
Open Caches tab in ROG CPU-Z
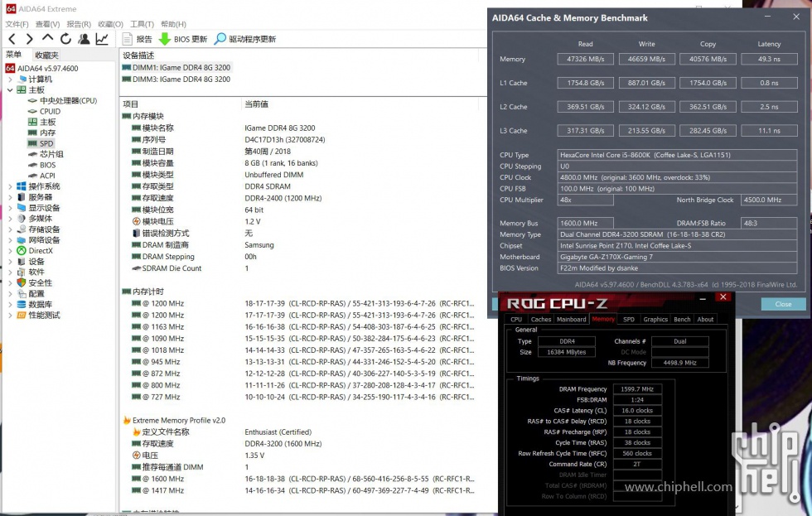(540, 320)
